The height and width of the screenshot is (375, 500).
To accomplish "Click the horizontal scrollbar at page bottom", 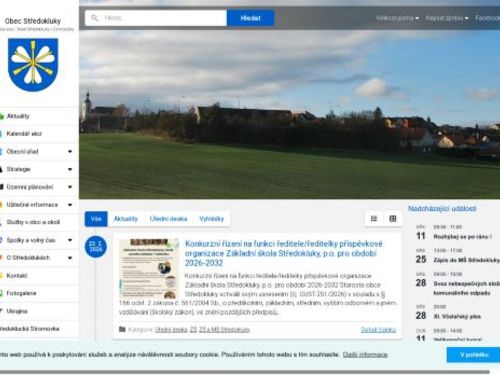I will 245,372.
